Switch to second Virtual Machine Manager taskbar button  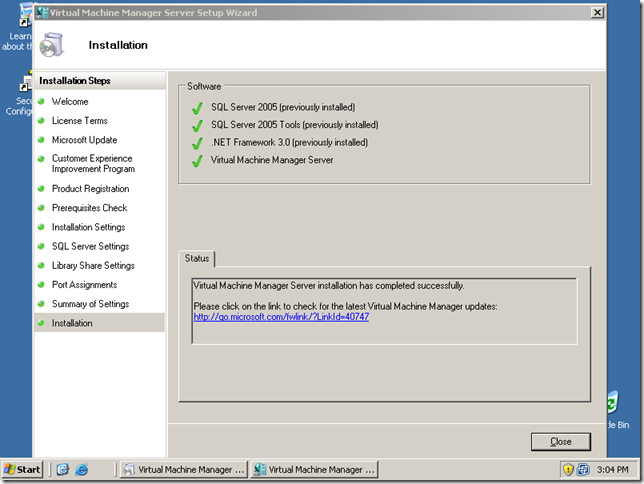(x=314, y=469)
